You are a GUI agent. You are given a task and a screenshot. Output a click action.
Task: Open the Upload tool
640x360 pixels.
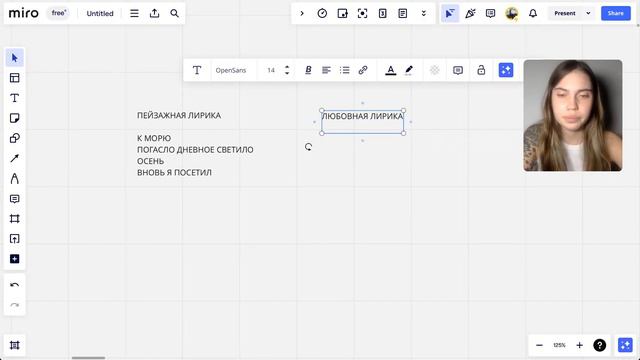point(15,239)
